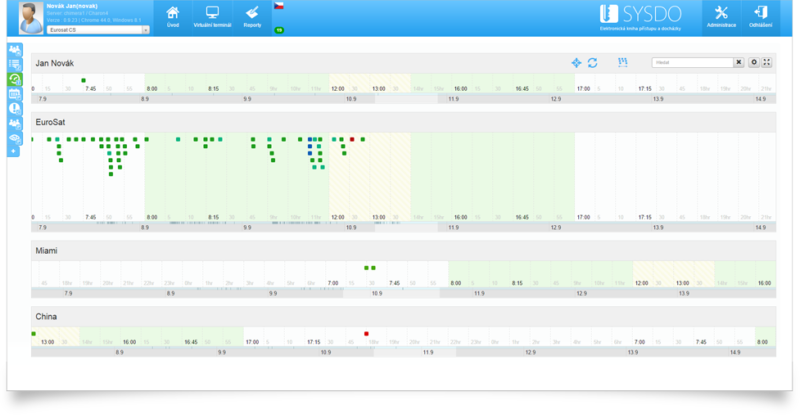
Task: Click the calendar icon in left sidebar
Action: (x=15, y=93)
